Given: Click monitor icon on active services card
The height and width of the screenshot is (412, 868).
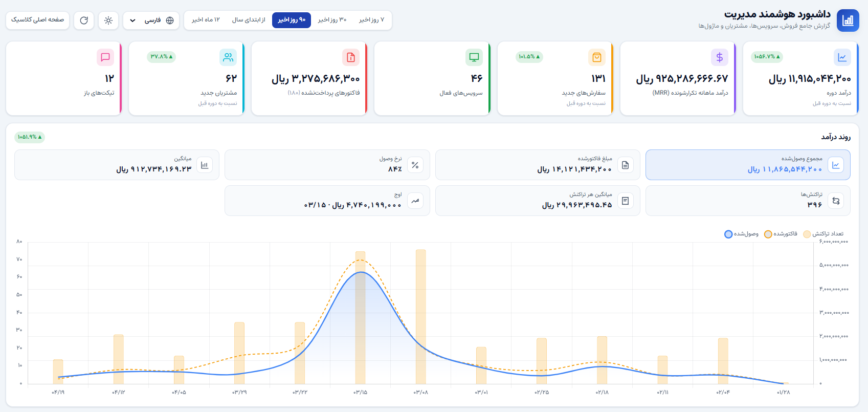Looking at the screenshot, I should [474, 57].
